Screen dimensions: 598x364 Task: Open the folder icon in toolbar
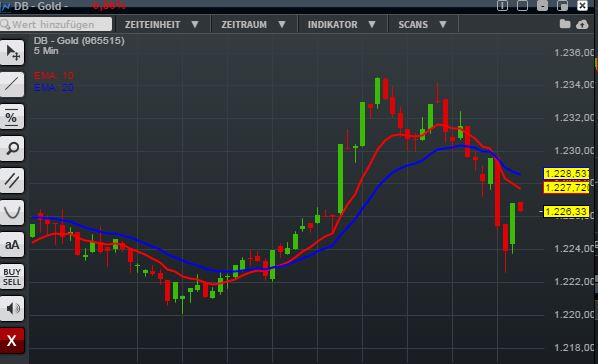(x=565, y=24)
